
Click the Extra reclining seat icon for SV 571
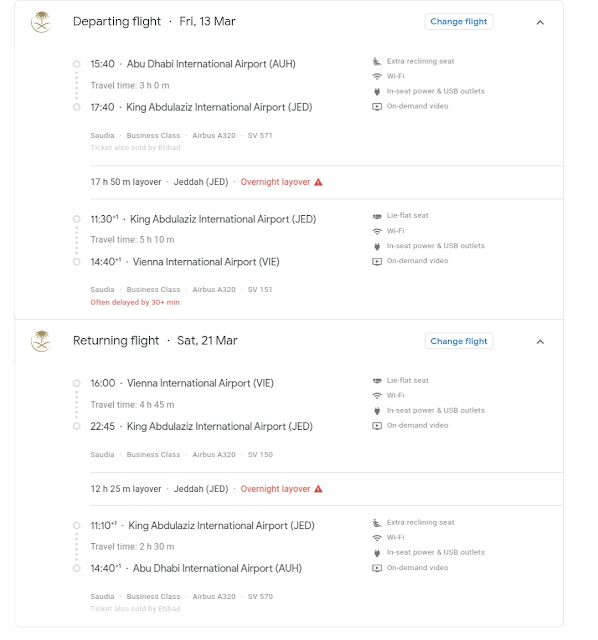tap(377, 61)
